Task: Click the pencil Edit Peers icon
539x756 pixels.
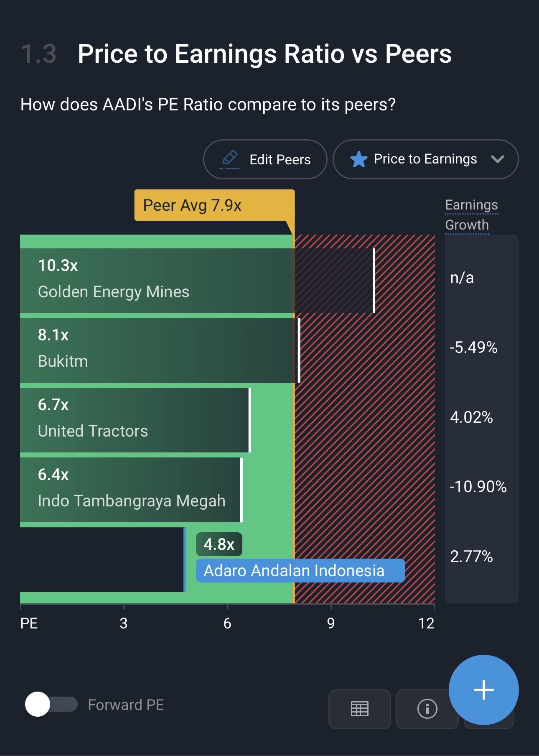Action: (229, 159)
